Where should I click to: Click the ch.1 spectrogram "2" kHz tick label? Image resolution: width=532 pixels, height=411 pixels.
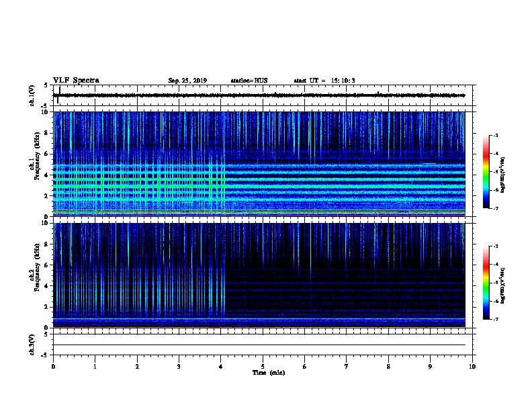47,196
